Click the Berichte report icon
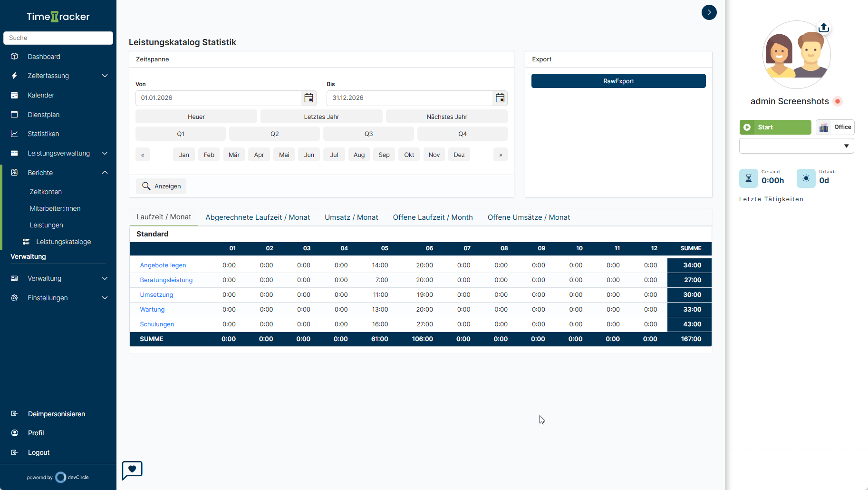 [14, 173]
